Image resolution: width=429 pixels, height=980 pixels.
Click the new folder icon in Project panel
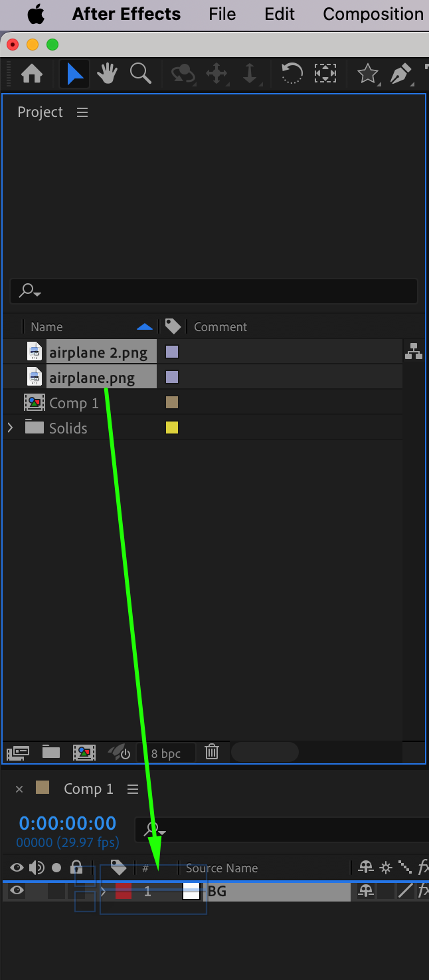pos(51,752)
